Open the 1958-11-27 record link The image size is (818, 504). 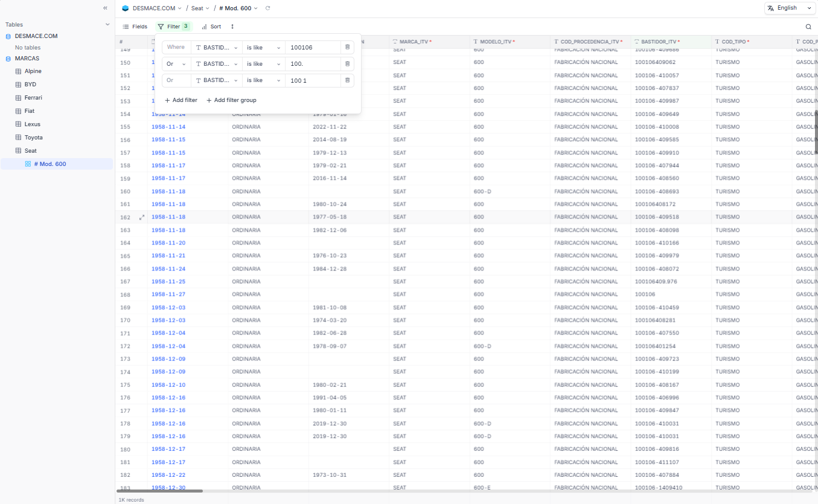[168, 295]
